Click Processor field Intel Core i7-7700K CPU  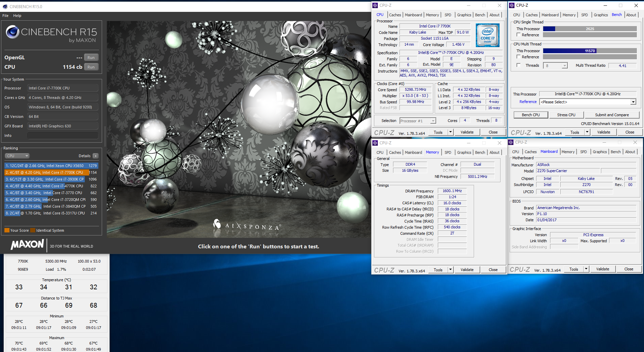63,88
